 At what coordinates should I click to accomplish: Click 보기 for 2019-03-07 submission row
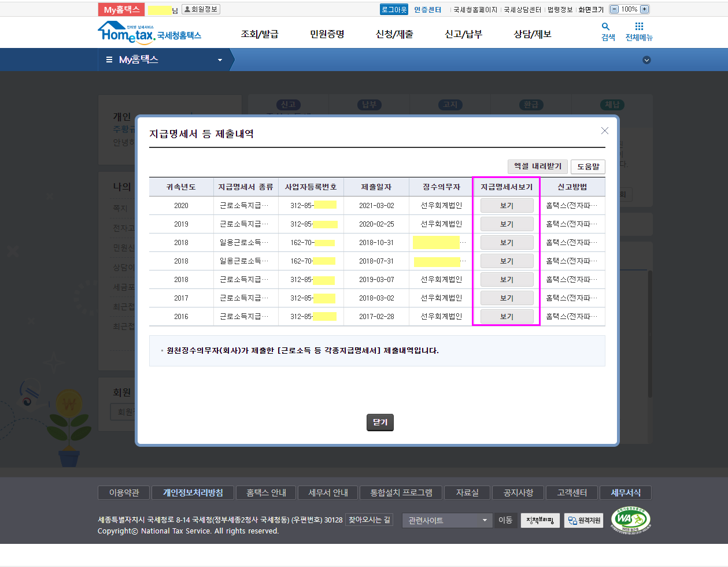507,280
